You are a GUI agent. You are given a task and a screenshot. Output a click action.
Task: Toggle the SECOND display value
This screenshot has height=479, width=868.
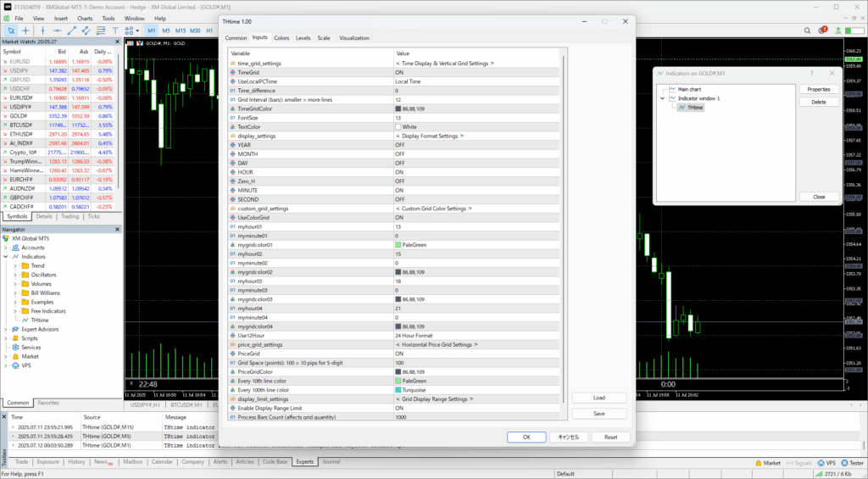tap(476, 199)
